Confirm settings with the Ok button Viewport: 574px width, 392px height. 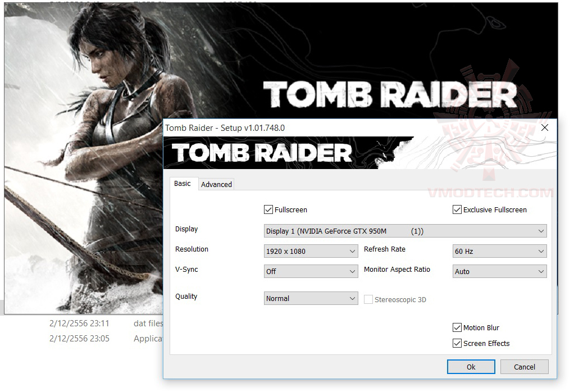[471, 367]
